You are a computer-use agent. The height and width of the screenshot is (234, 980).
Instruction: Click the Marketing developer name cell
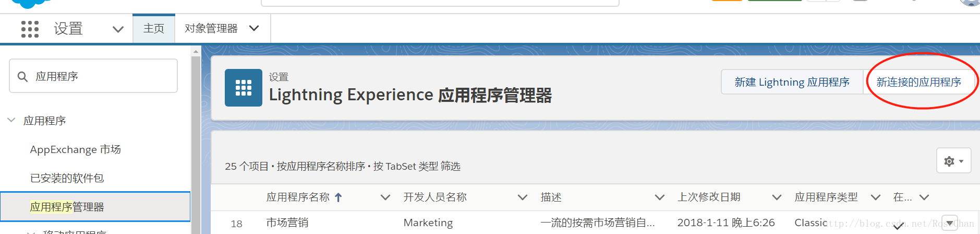tap(428, 223)
